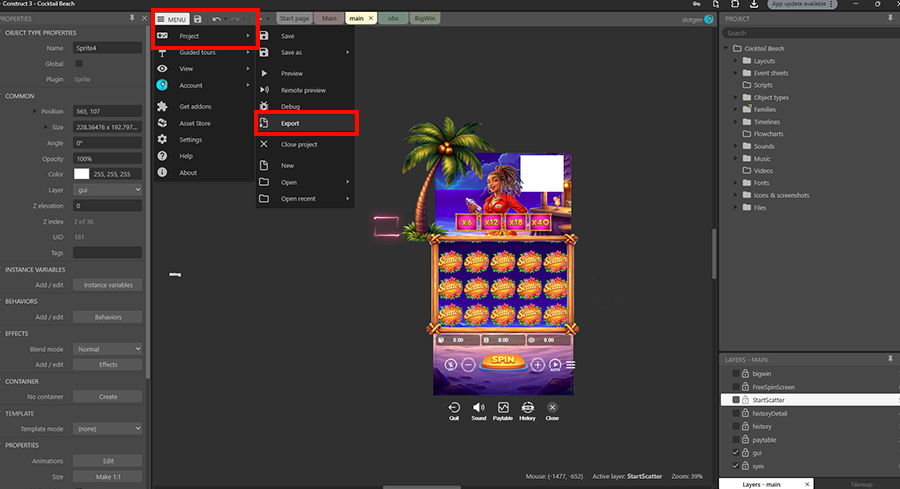Screen dimensions: 900x489
Task: Expand the Position property
Action: pyautogui.click(x=34, y=111)
